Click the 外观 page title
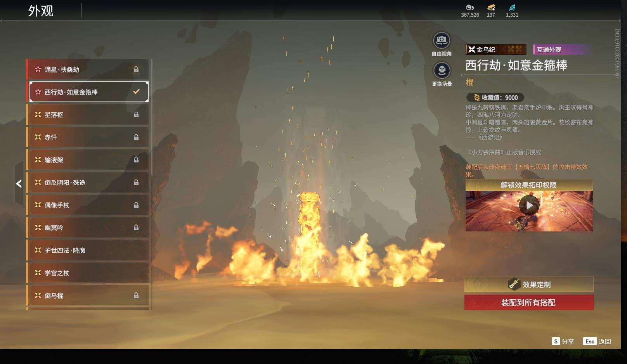 point(41,10)
